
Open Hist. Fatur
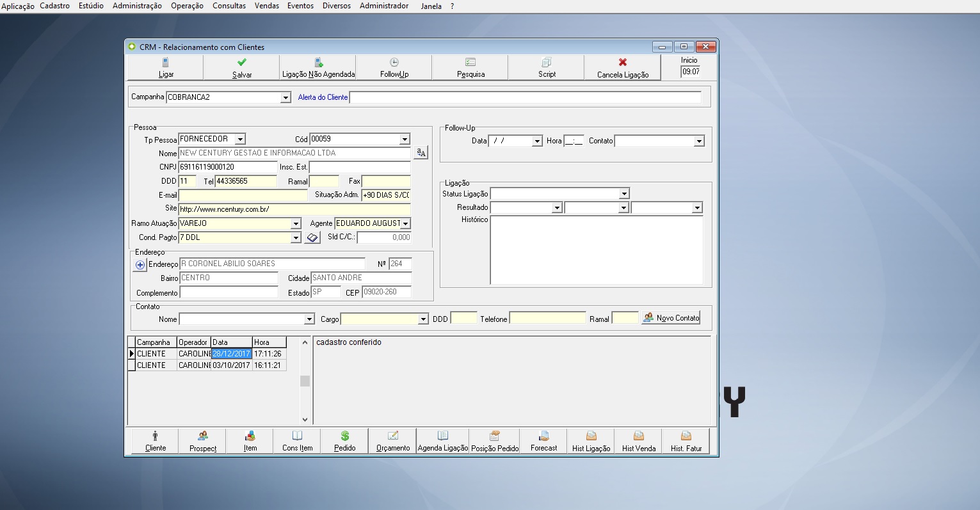pyautogui.click(x=686, y=441)
